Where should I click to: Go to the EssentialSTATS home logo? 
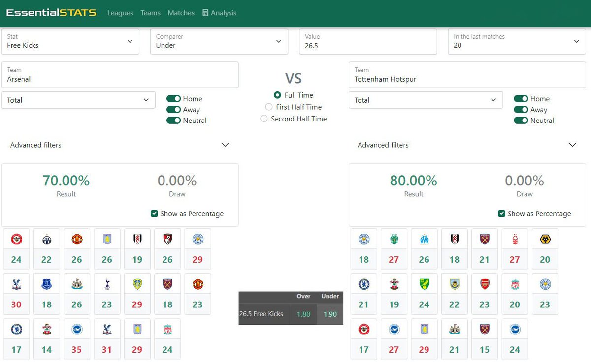51,13
